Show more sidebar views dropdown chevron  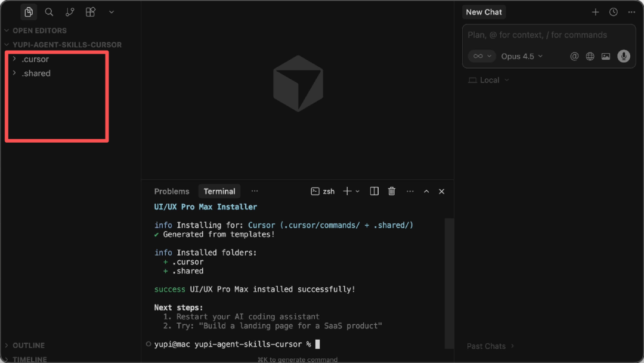(x=112, y=12)
